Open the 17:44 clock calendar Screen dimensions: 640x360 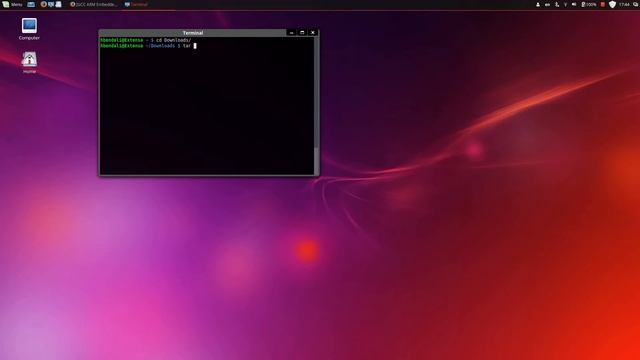[624, 4]
